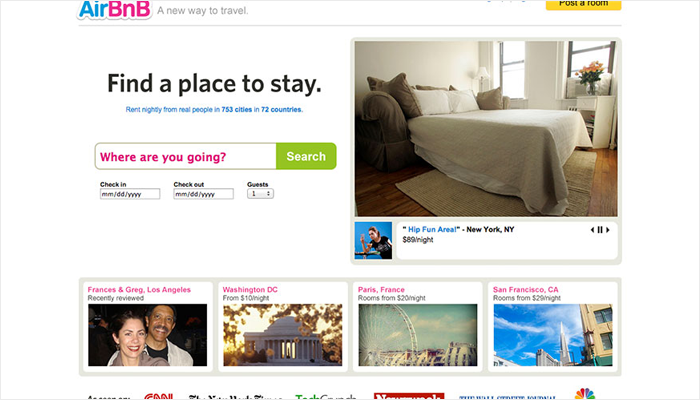Open the host profile photo thumbnail

coord(373,241)
